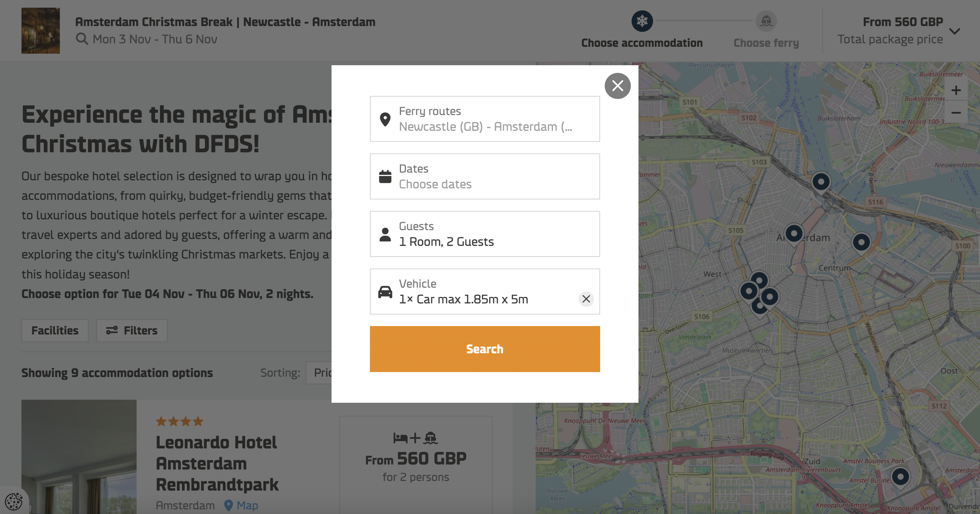The height and width of the screenshot is (514, 980).
Task: Open the Sorting dropdown
Action: tap(319, 372)
